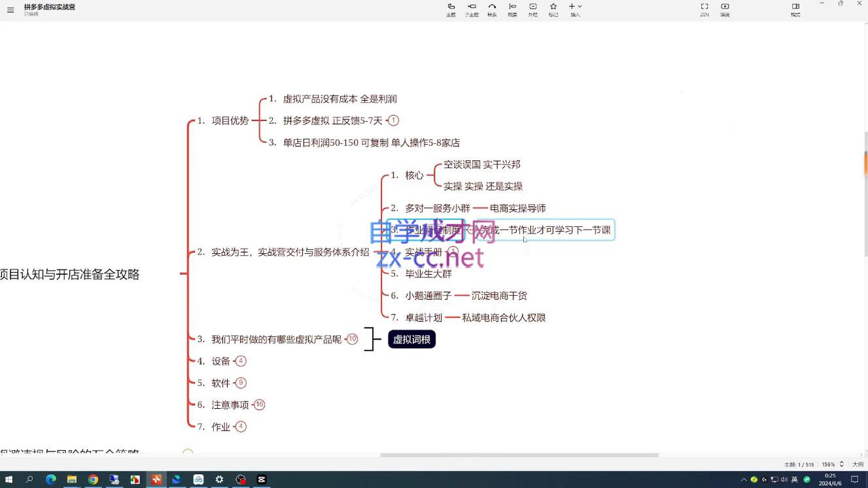Expand collapsed count 9 beside 软件

click(x=241, y=383)
